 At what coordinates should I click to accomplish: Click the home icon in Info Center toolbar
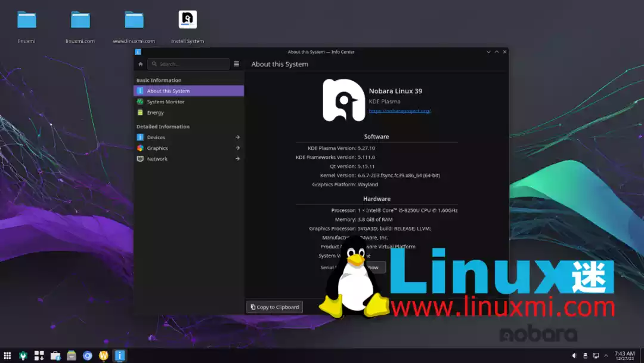pos(140,63)
